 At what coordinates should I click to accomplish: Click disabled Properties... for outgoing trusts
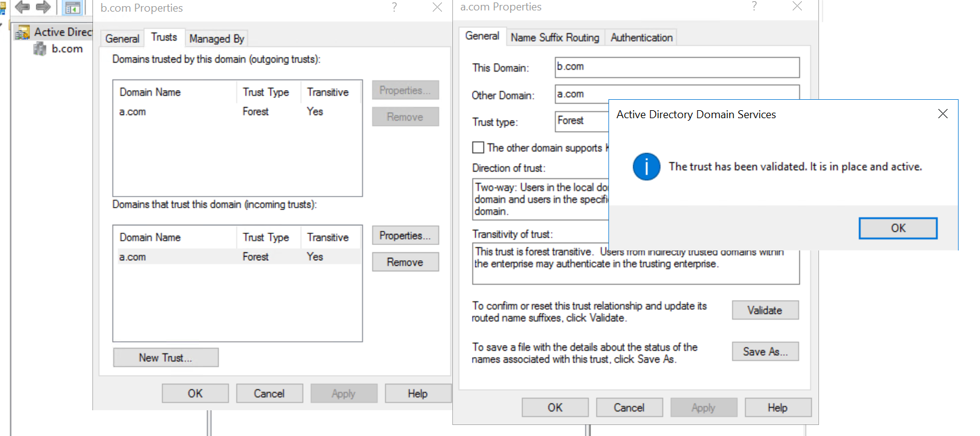point(405,91)
